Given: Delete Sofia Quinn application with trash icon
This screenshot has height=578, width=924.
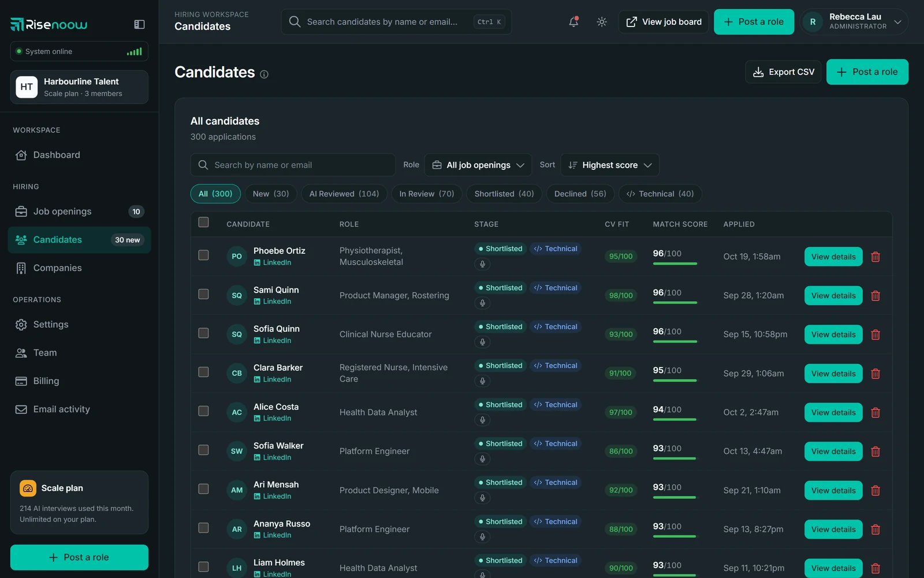Looking at the screenshot, I should (875, 335).
